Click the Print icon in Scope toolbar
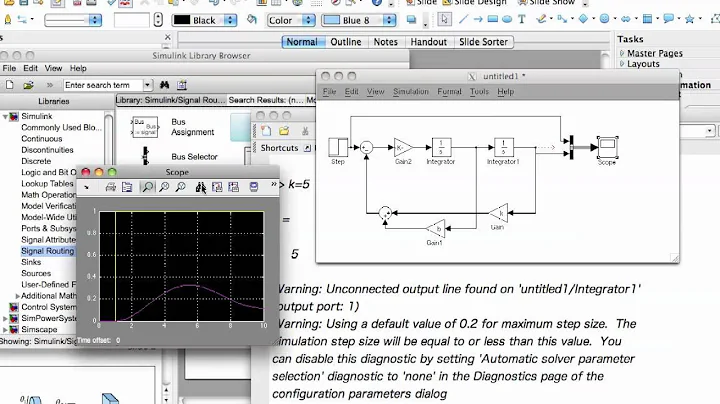720x404 pixels. (x=110, y=187)
